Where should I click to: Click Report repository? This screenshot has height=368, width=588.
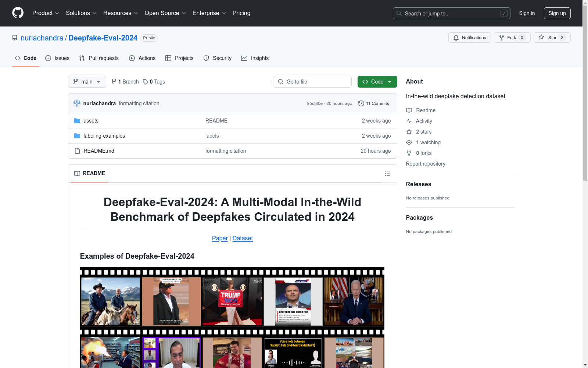pos(426,164)
